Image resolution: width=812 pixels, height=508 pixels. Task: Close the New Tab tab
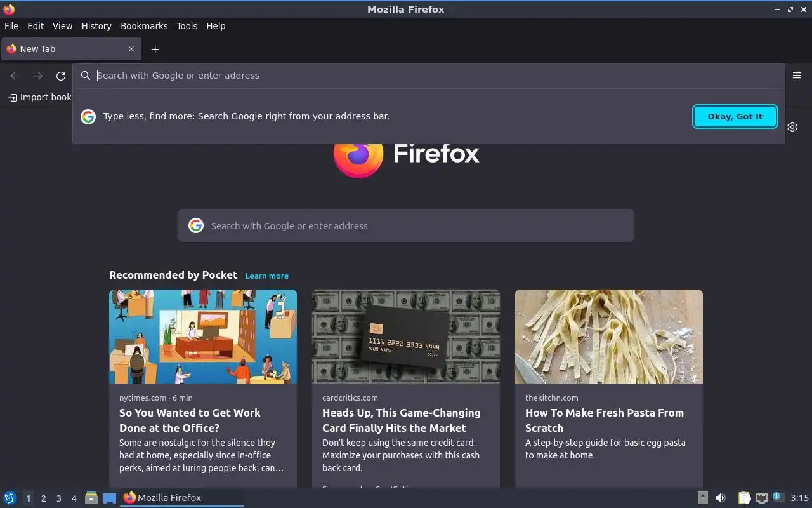tap(131, 49)
